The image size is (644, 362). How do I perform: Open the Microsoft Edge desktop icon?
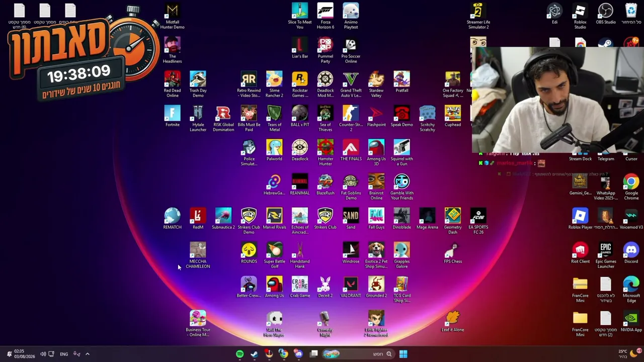631,289
